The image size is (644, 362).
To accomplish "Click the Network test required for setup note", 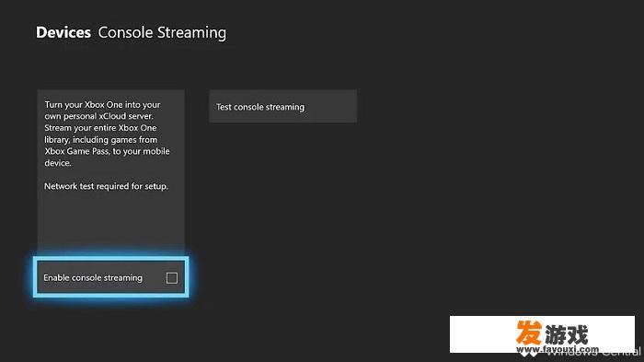I will (106, 186).
